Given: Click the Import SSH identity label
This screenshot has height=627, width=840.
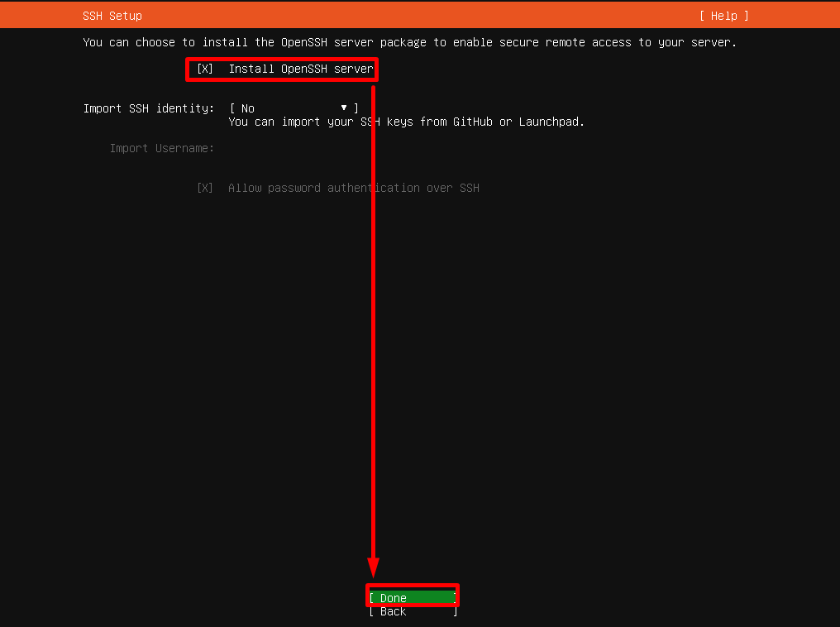Looking at the screenshot, I should [x=149, y=108].
